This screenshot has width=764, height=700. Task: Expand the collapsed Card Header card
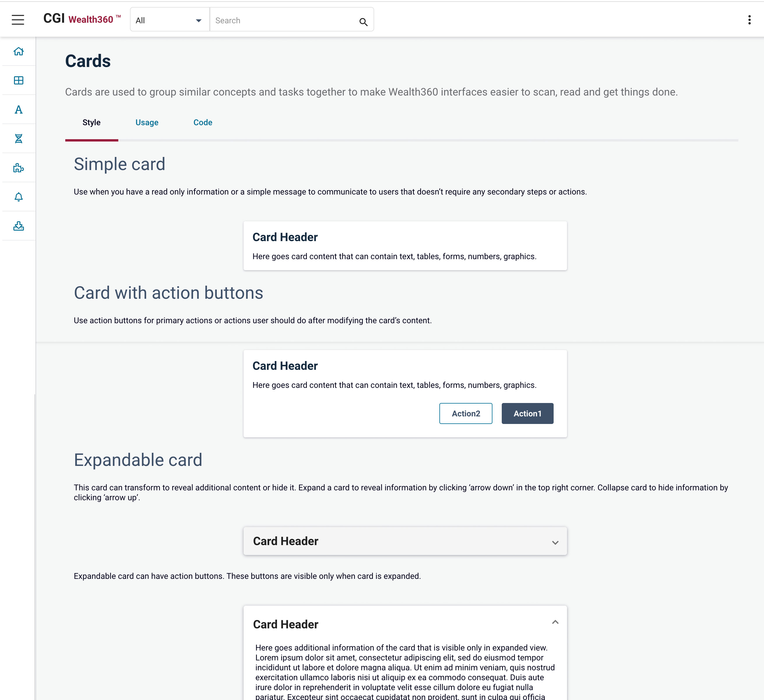tap(555, 542)
